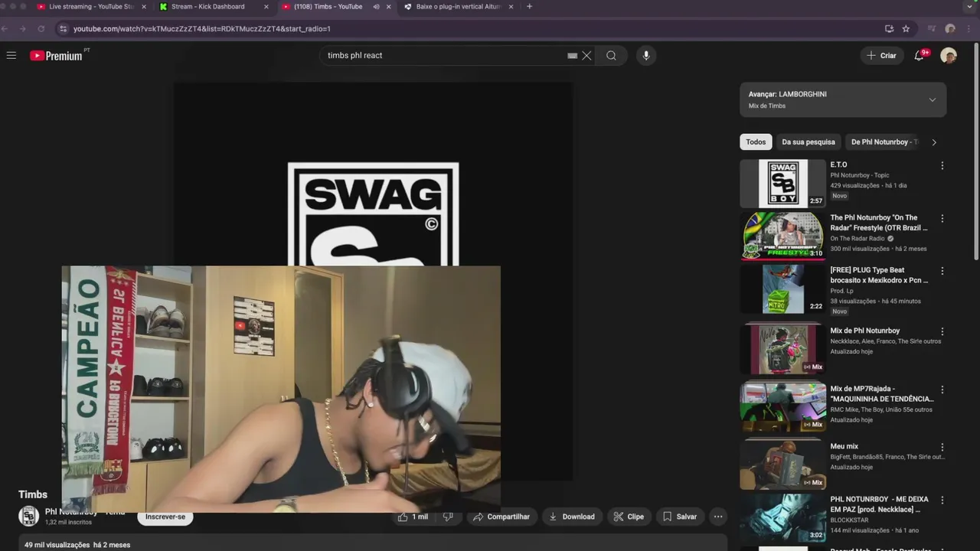980x551 pixels.
Task: Install app icon in address bar
Action: click(x=889, y=28)
